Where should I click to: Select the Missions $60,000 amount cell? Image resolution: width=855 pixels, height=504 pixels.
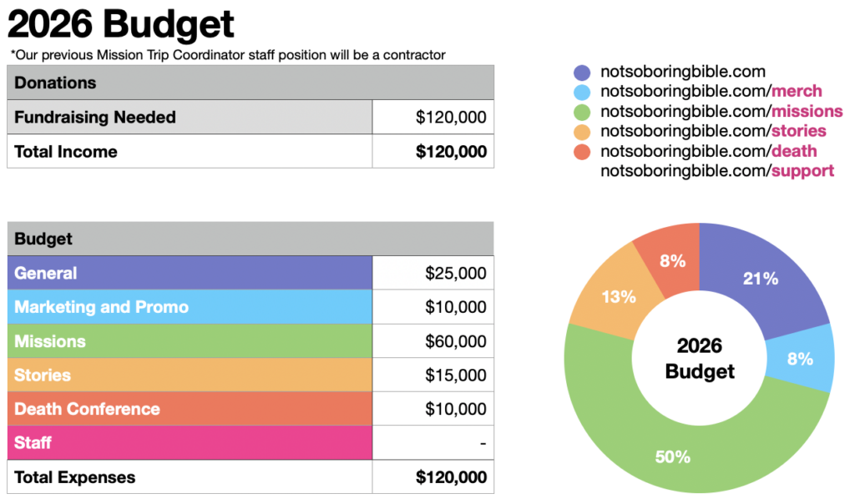pyautogui.click(x=433, y=341)
